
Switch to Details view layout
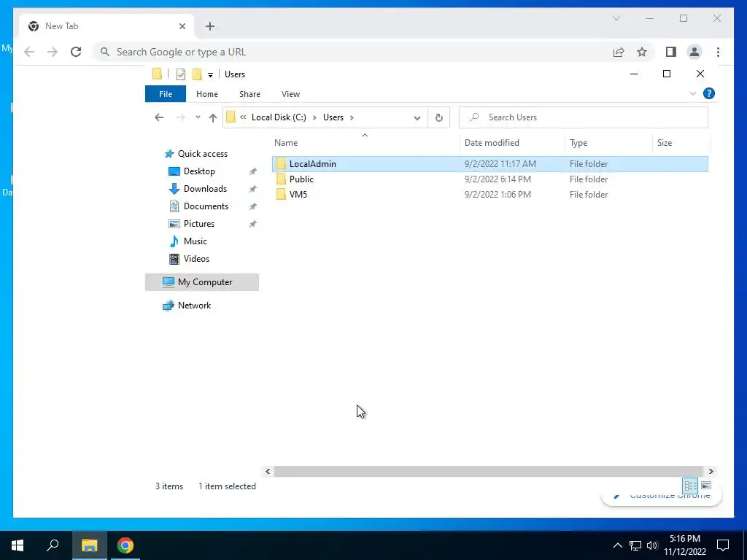tap(690, 486)
